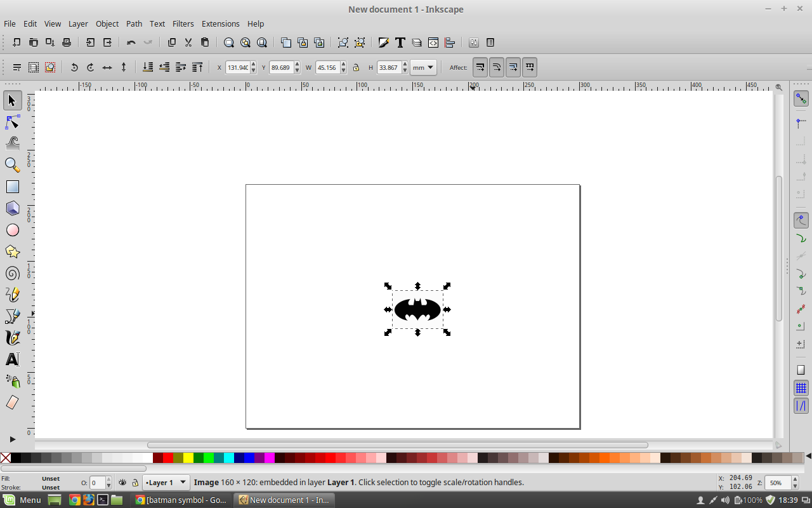Click the batman image on canvas
The height and width of the screenshot is (508, 812).
pyautogui.click(x=417, y=309)
